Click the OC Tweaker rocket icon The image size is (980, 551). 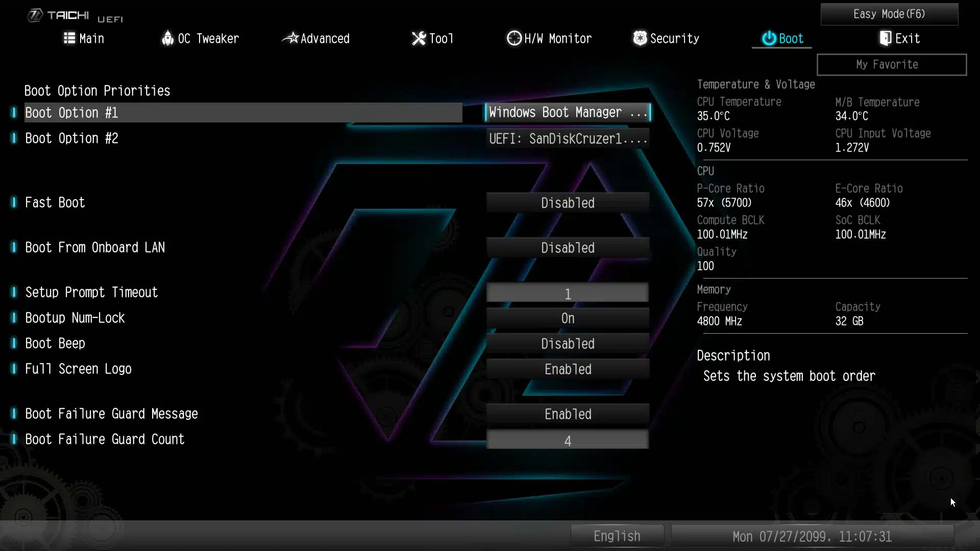pyautogui.click(x=167, y=38)
